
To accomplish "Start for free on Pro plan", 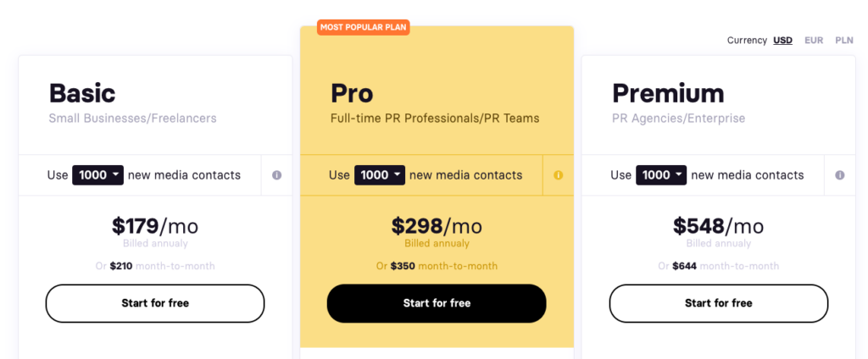I will 437,303.
